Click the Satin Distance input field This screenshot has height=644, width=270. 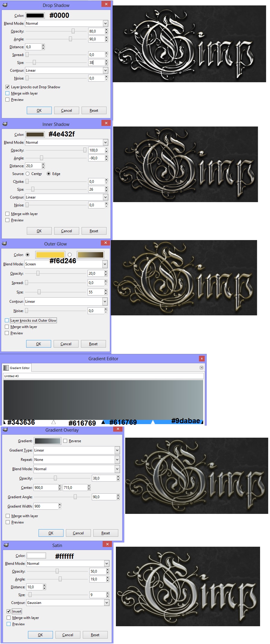tap(35, 587)
